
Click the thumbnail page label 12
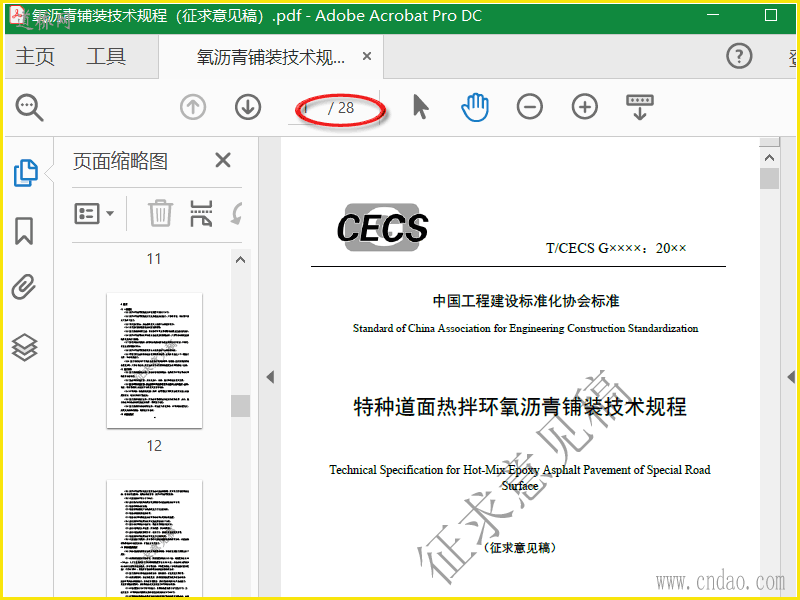(154, 446)
